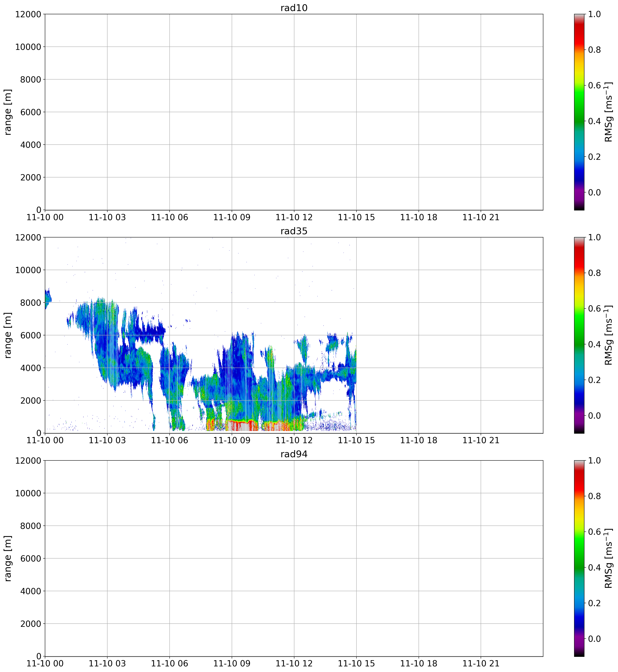The width and height of the screenshot is (618, 672).
Task: Click the 11-10 15 tick label under rad10
Action: [x=356, y=217]
